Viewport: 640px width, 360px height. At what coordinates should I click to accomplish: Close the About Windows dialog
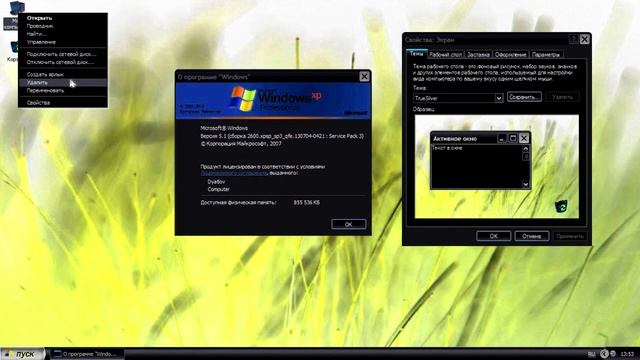click(364, 76)
